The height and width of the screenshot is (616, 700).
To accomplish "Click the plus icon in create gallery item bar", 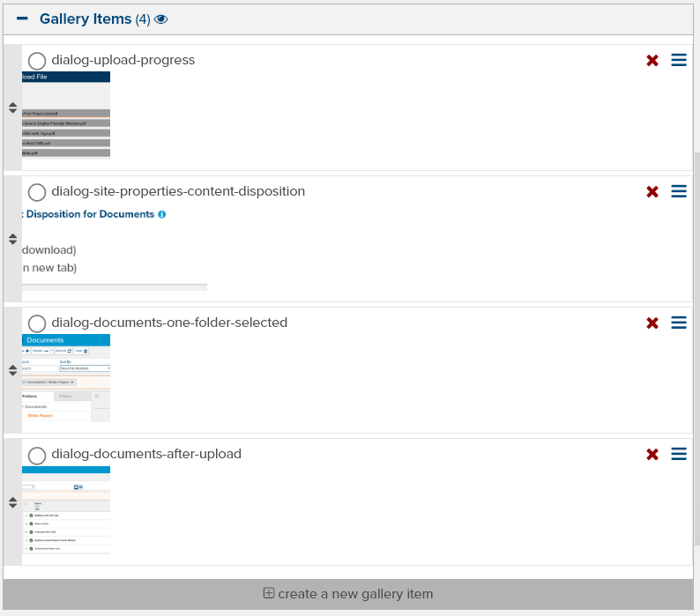I will (268, 593).
